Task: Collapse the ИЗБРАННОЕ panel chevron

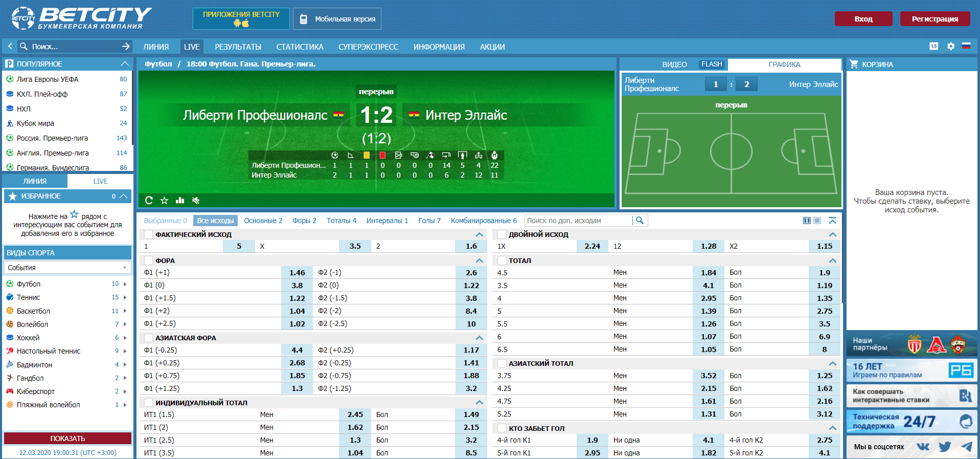Action: (x=123, y=196)
